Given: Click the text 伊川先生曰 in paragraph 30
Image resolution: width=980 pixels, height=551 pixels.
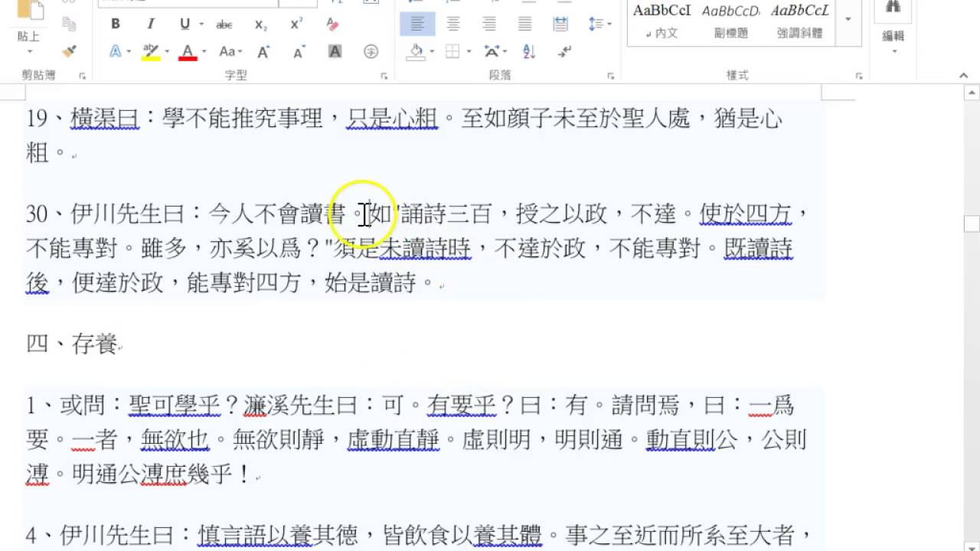Looking at the screenshot, I should (x=128, y=214).
